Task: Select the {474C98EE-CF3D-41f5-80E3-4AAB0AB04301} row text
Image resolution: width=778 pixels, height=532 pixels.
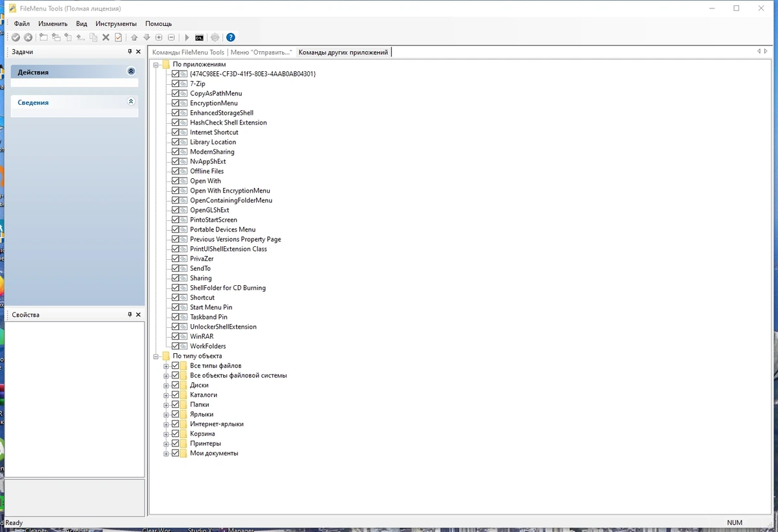Action: point(253,74)
